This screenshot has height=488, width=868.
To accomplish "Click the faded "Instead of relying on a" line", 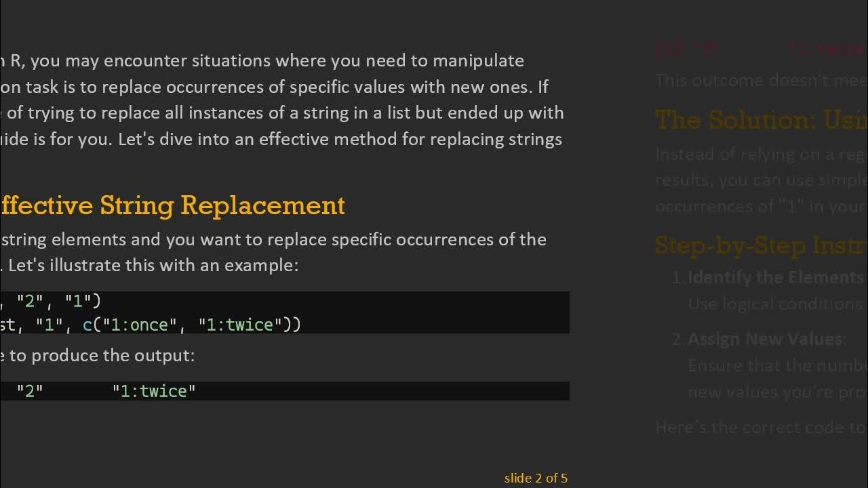I will click(x=761, y=154).
